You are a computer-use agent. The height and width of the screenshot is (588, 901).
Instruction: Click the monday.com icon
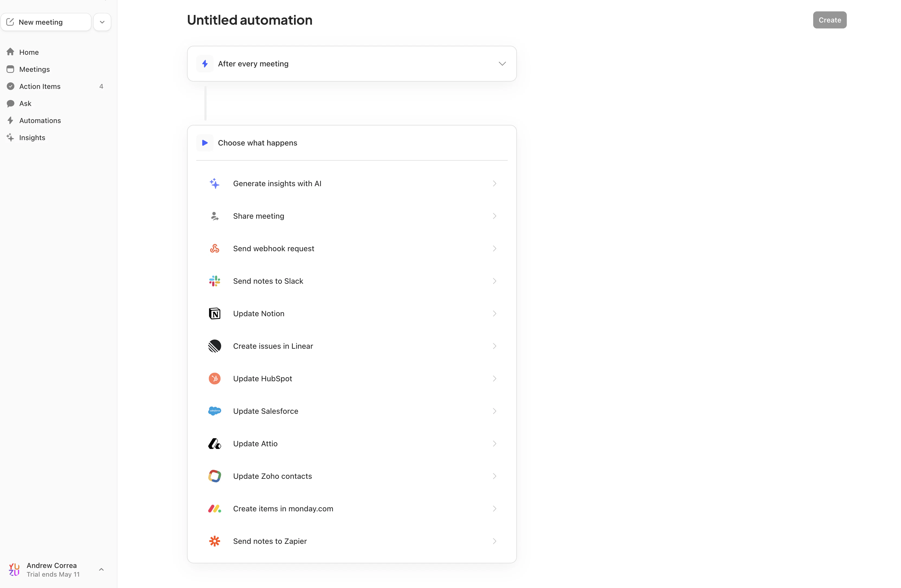pos(214,509)
